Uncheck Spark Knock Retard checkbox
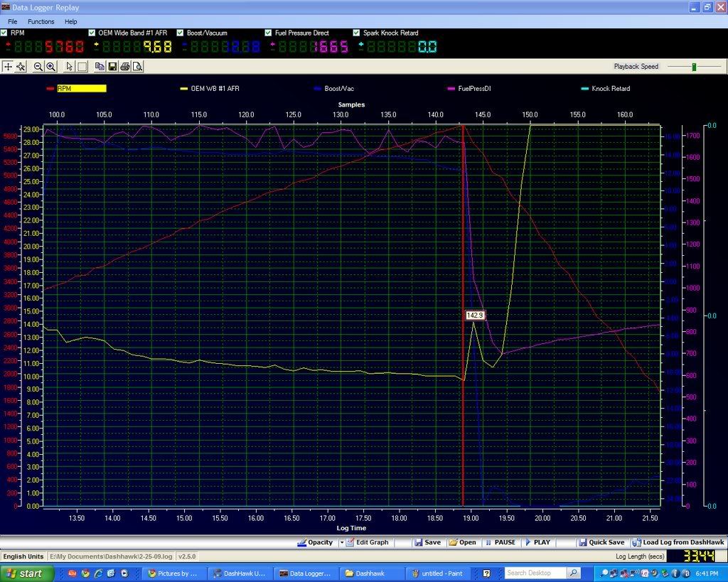 pyautogui.click(x=356, y=33)
